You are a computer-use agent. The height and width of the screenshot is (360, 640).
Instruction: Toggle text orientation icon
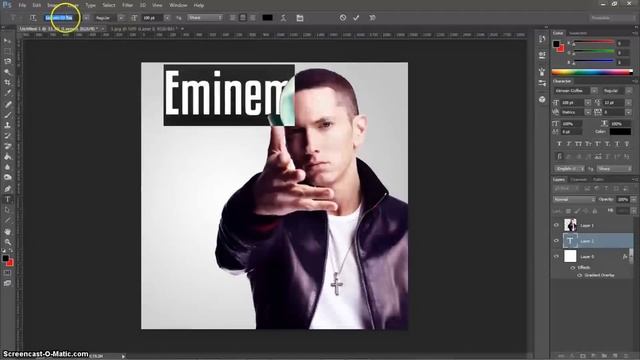point(33,18)
